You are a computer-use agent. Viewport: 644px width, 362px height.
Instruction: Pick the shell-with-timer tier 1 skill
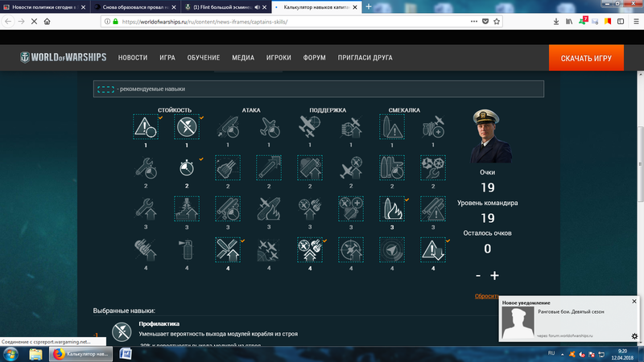[228, 127]
